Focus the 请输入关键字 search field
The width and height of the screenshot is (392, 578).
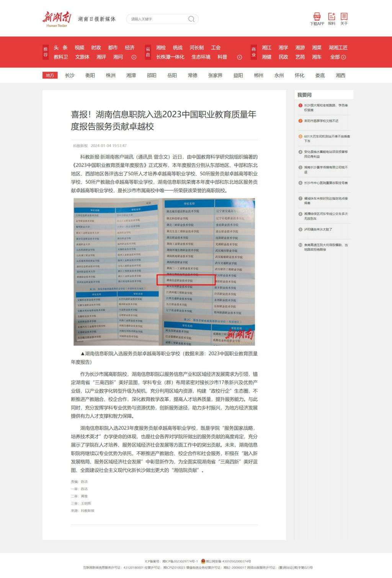coord(157,19)
